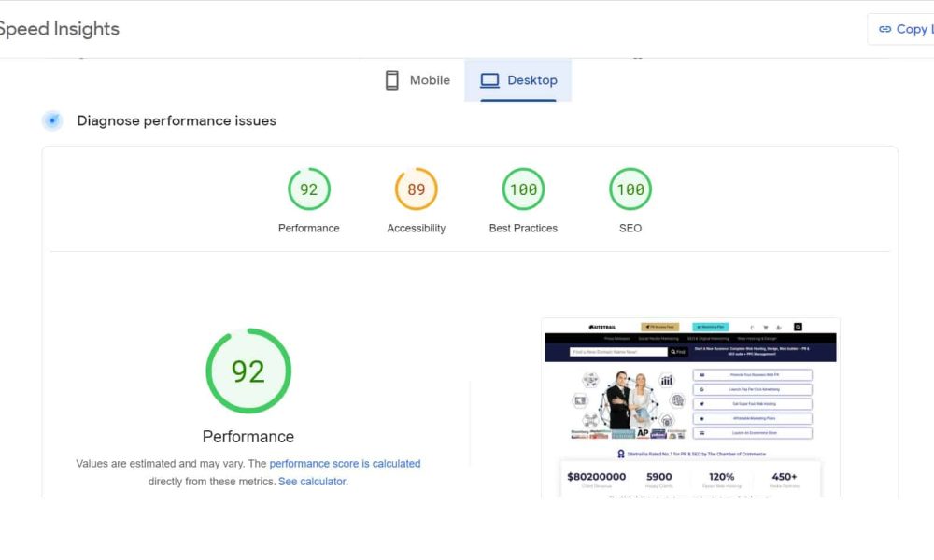
Task: Select the Best Practices 100 gauge
Action: (523, 189)
